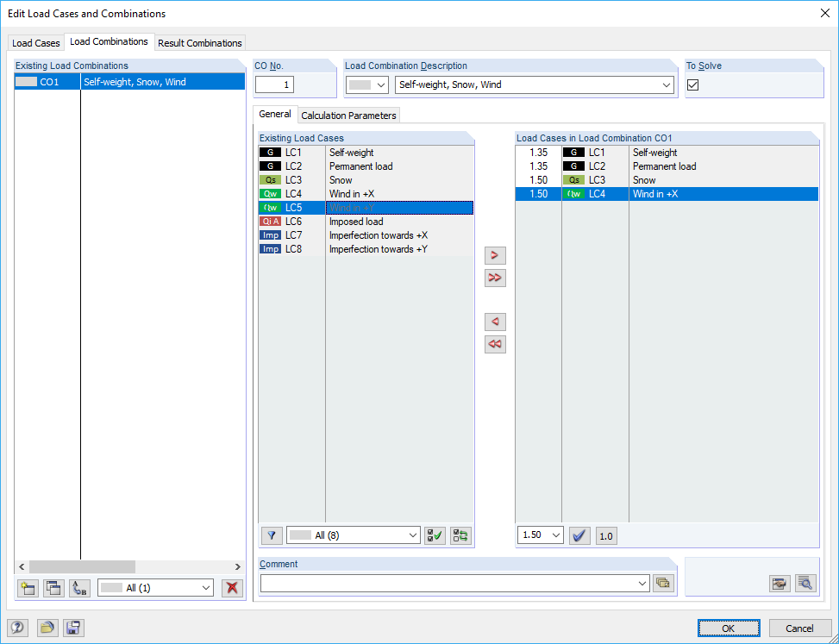
Task: Delete the selected load combination
Action: click(x=232, y=588)
